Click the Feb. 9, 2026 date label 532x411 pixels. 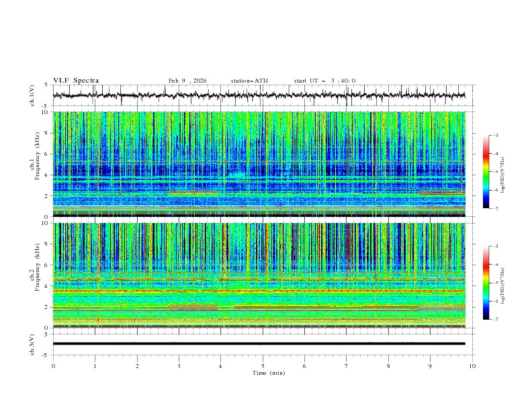(187, 81)
